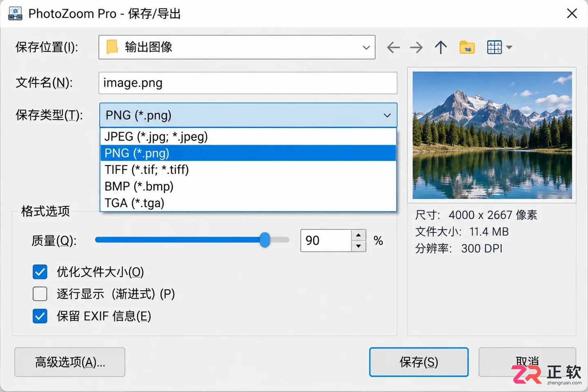Click the 保存(S) save button
Image resolution: width=588 pixels, height=392 pixels.
[419, 362]
